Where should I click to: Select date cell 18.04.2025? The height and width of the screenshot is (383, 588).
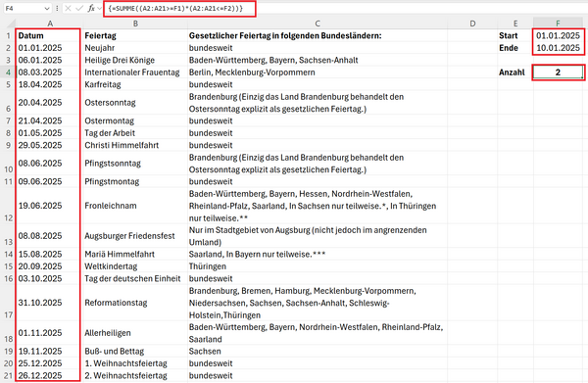pyautogui.click(x=48, y=84)
